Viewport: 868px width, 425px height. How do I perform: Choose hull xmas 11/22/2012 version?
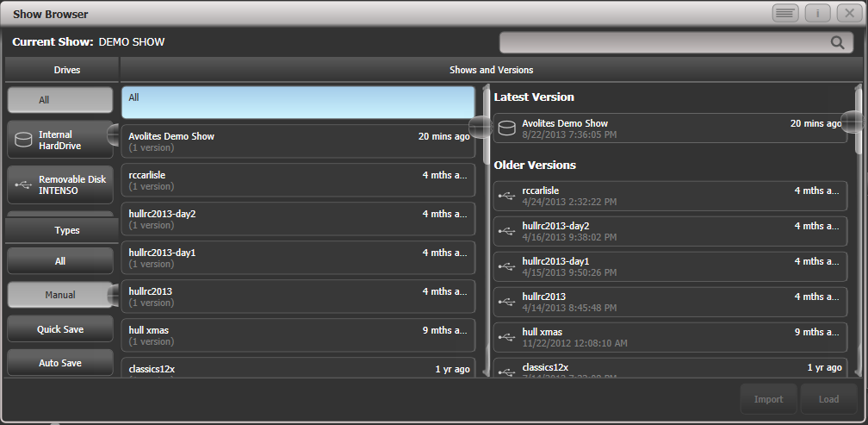click(670, 337)
